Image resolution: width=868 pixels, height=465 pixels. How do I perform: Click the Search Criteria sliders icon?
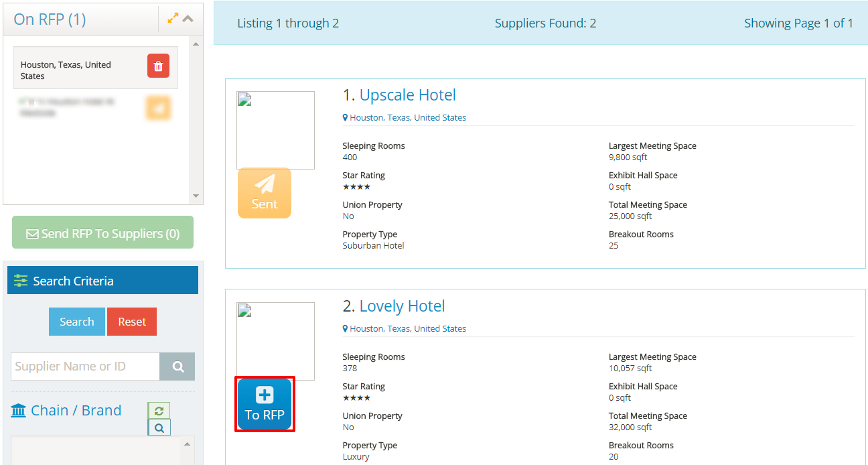[21, 281]
